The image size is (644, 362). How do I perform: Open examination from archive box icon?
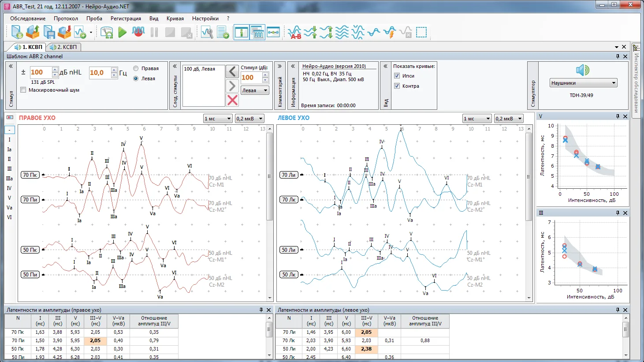pos(33,32)
